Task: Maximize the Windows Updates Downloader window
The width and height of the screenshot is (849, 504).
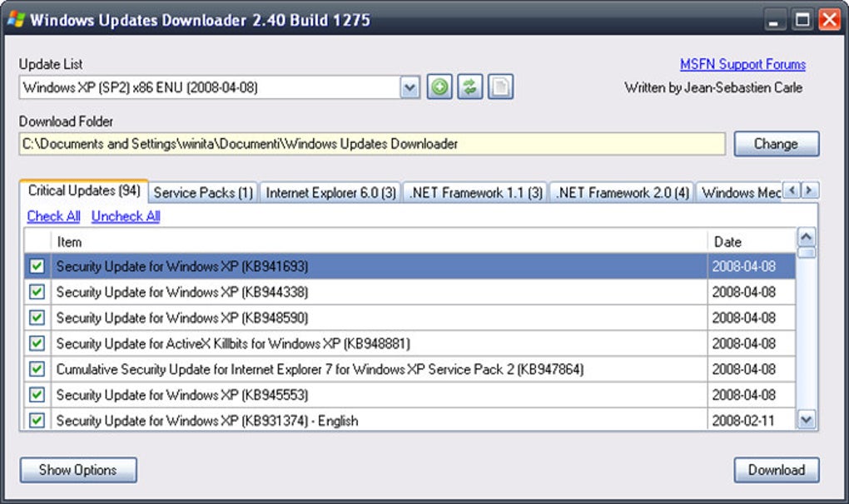Action: 802,21
